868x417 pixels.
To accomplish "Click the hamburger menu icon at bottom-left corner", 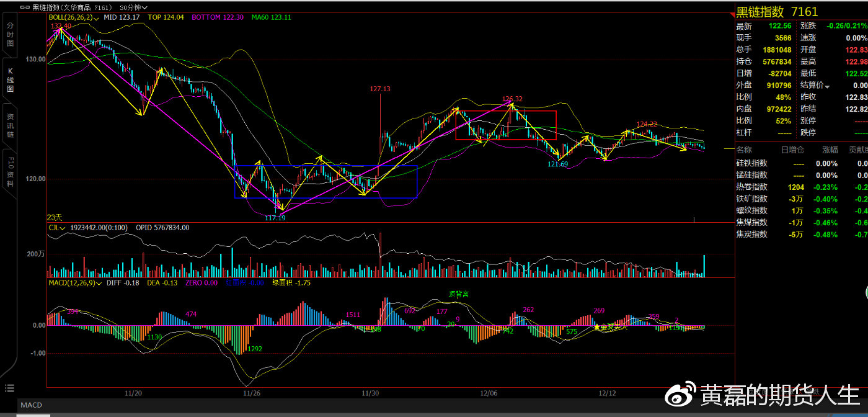I will pyautogui.click(x=9, y=388).
